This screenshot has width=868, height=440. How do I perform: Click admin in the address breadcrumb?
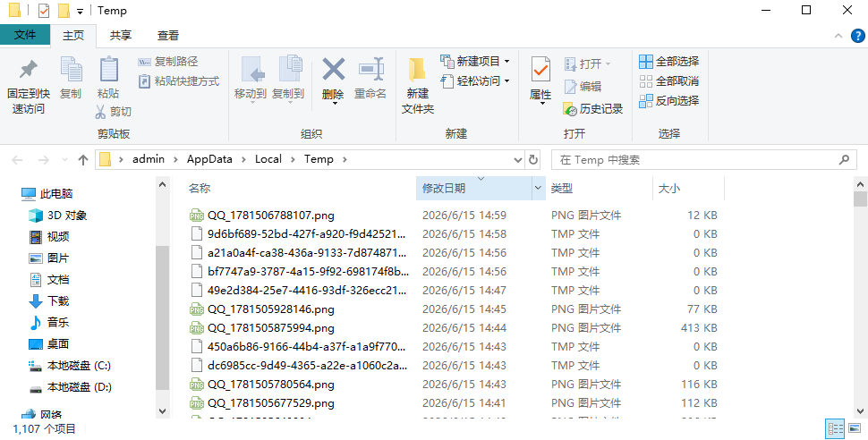click(149, 159)
